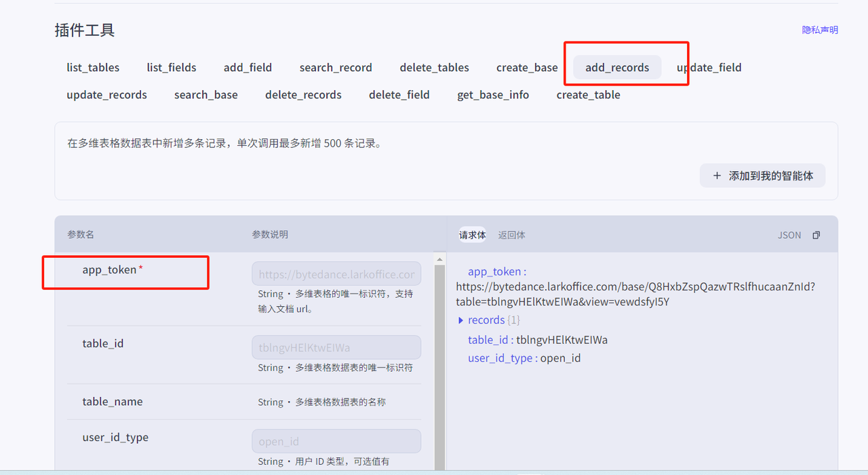Click the app_token input field
The image size is (868, 475).
tap(336, 275)
